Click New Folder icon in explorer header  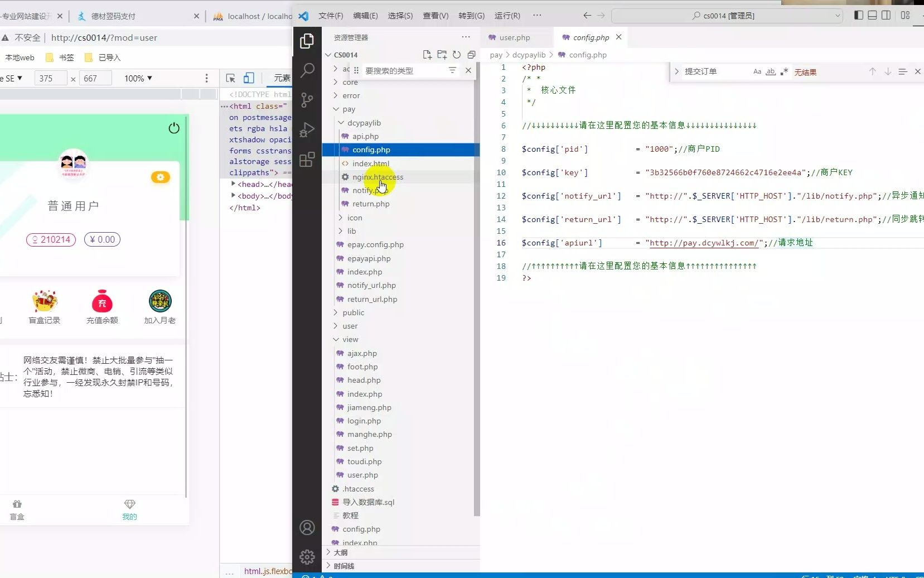442,55
